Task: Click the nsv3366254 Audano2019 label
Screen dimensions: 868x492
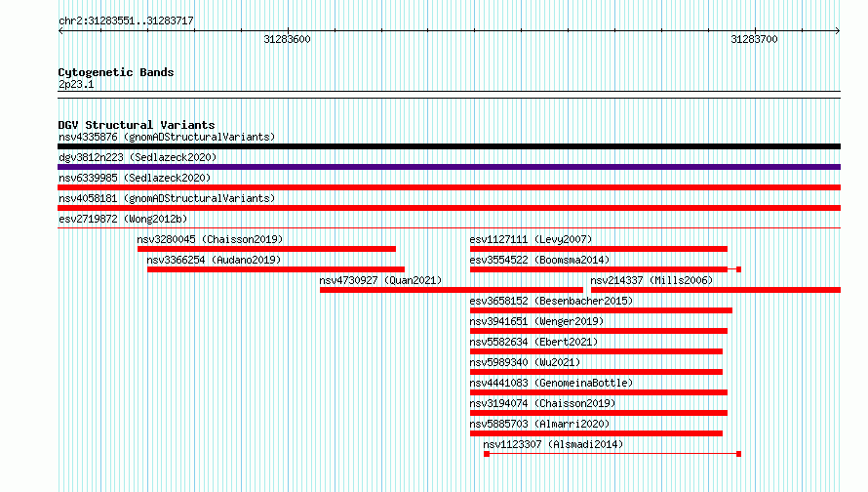Action: tap(214, 260)
